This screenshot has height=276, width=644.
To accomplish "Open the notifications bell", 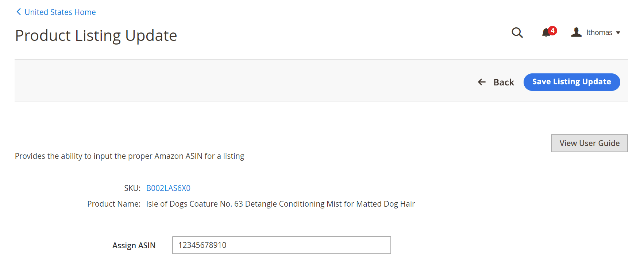I will 546,33.
